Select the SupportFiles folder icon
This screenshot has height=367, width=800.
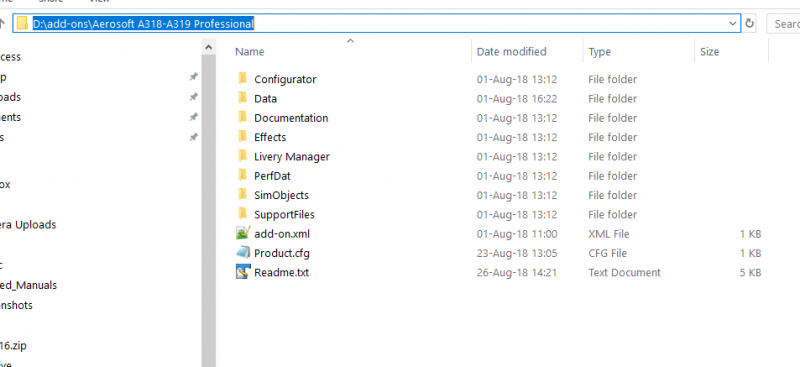pyautogui.click(x=242, y=214)
